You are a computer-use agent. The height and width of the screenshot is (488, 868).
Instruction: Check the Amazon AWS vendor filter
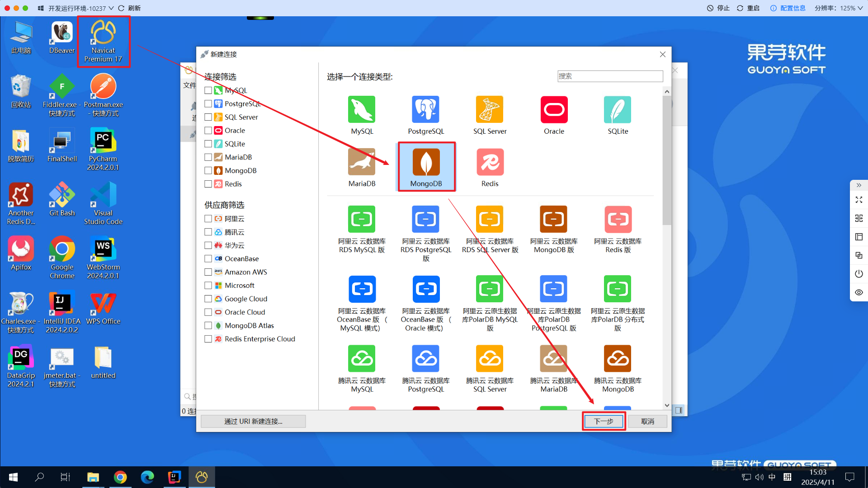(x=208, y=272)
